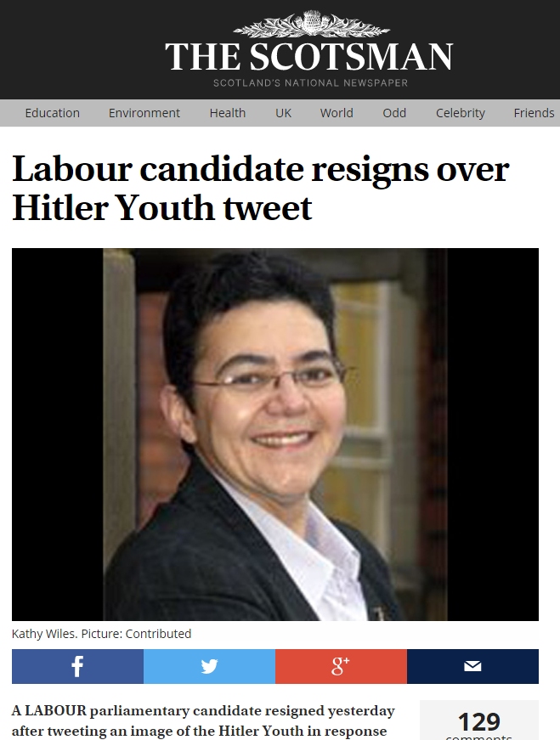Open the Education section
This screenshot has width=560, height=740.
click(x=53, y=113)
